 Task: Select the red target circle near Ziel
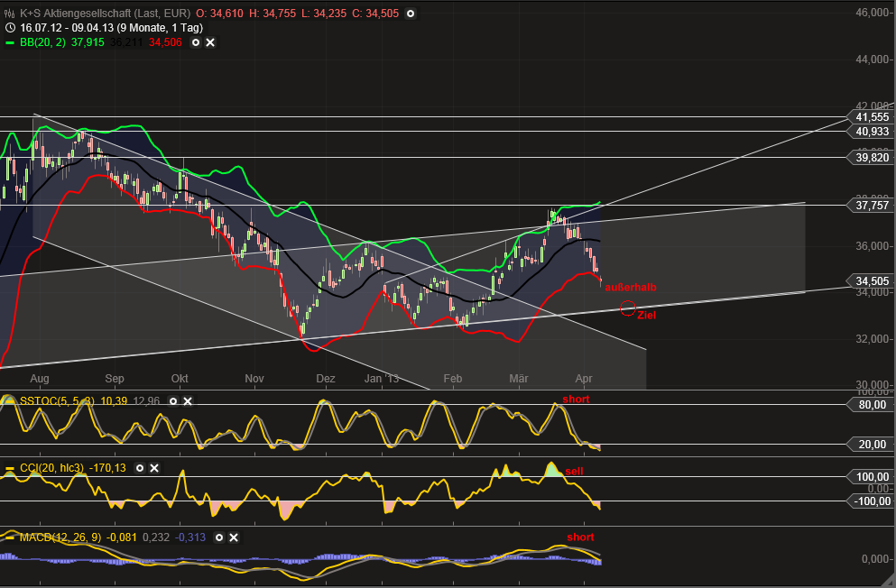pyautogui.click(x=627, y=308)
